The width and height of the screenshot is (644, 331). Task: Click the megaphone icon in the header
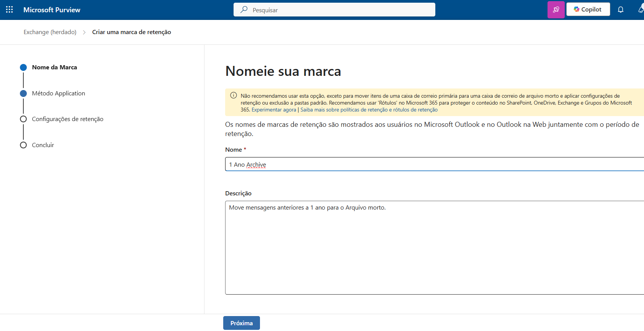[x=641, y=10]
